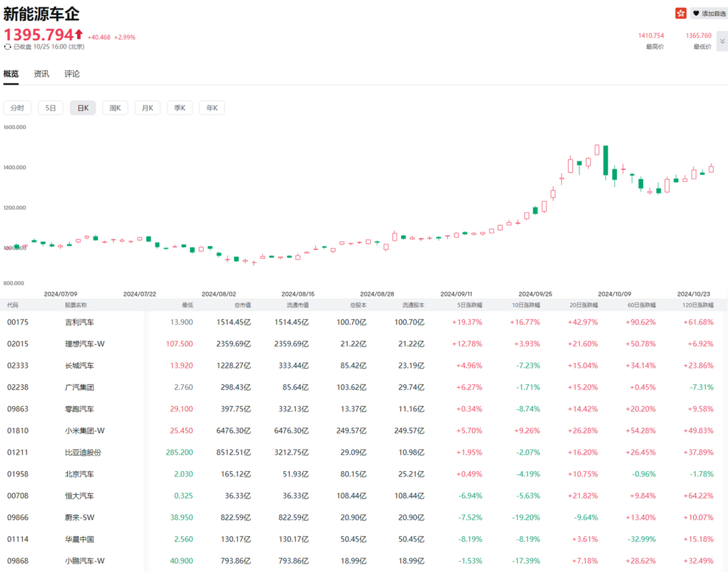
Task: Select the 年K chart period
Action: click(x=212, y=108)
